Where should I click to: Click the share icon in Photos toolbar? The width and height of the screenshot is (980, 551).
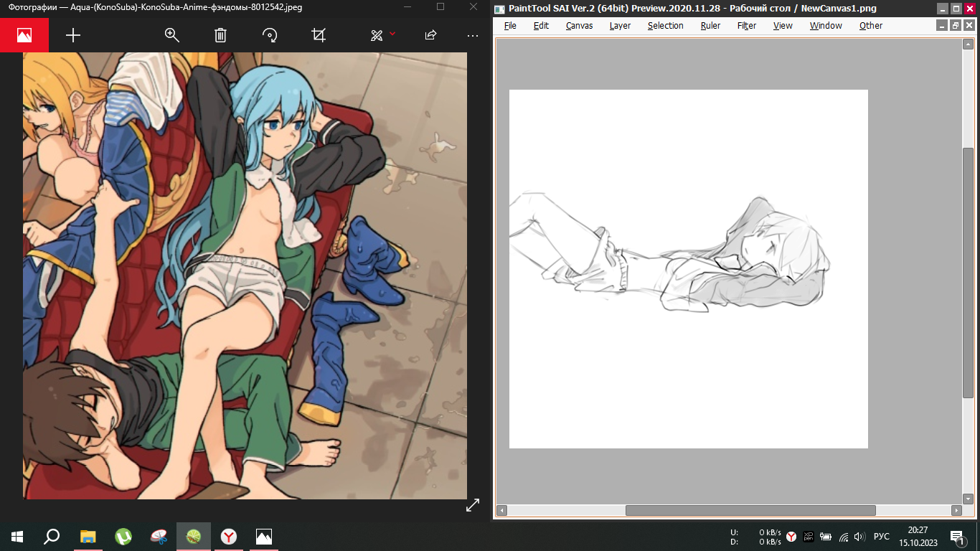[430, 35]
